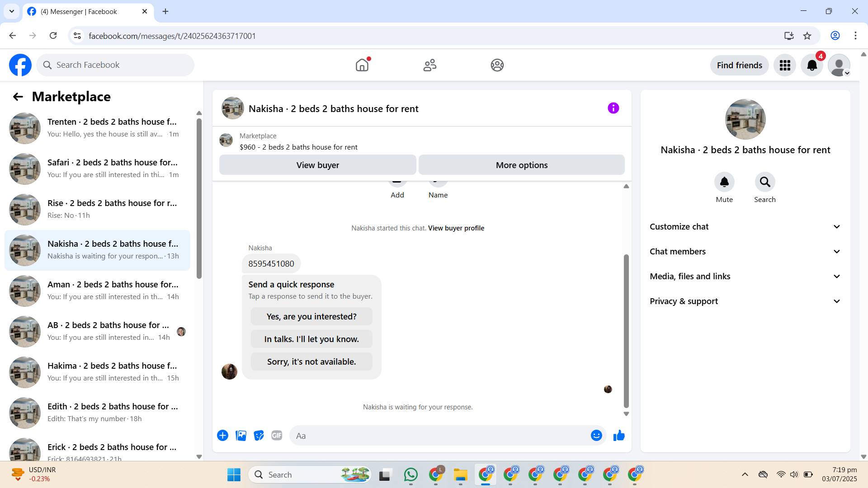
Task: Expand Privacy & support section
Action: (x=745, y=301)
